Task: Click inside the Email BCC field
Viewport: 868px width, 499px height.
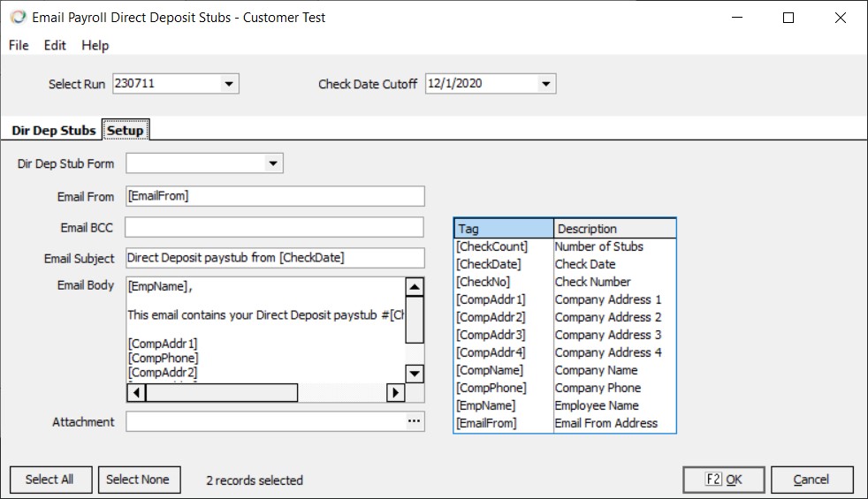Action: coord(274,228)
